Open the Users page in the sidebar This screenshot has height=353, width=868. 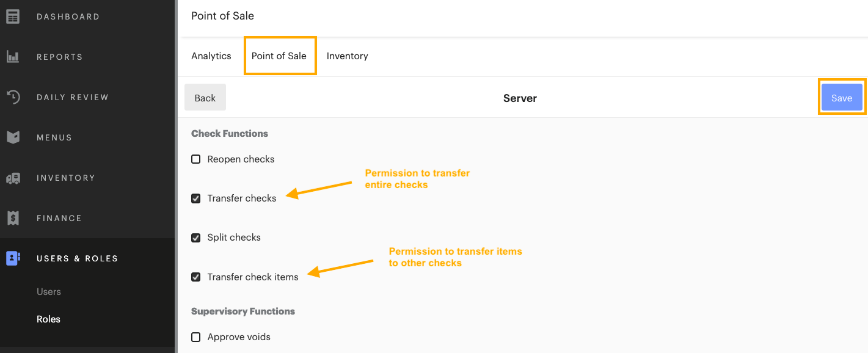(49, 291)
